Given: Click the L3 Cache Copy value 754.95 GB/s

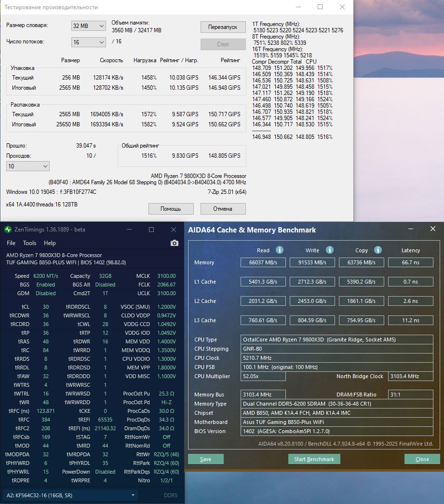Looking at the screenshot, I should coord(361,320).
